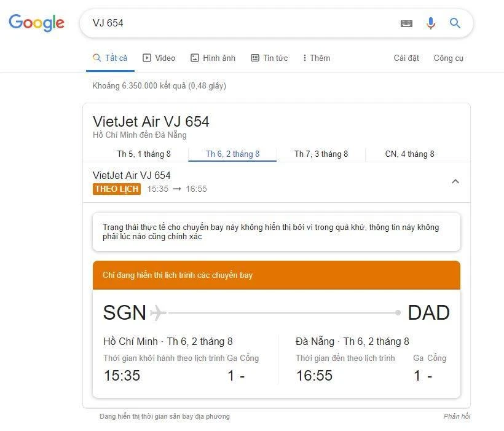Screen dimensions: 504x431
Task: Open the Thêm more options menu
Action: 316,58
